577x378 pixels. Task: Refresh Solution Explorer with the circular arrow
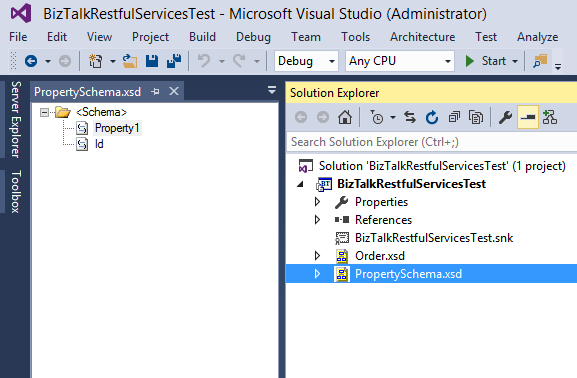click(432, 117)
